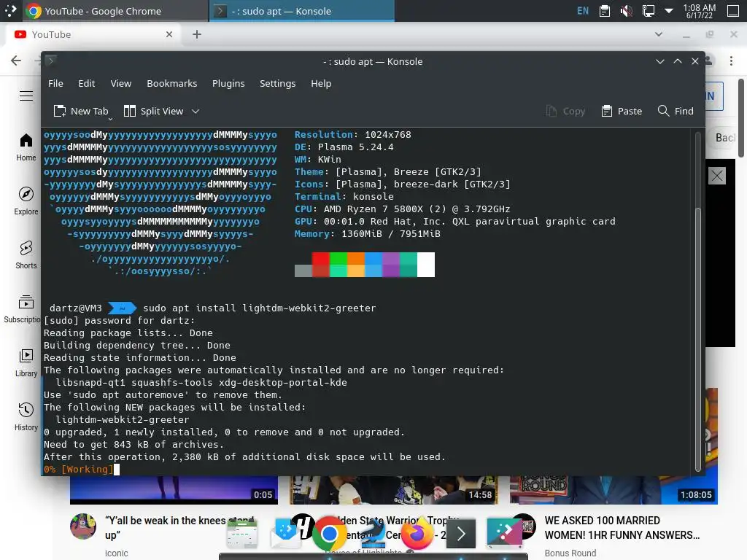Open the video thumbnail with 14:58 duration
747x560 pixels.
point(393,489)
